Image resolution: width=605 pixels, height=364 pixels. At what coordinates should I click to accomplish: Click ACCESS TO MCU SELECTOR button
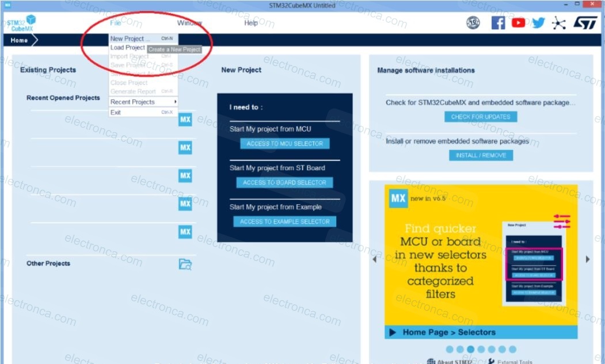(x=284, y=144)
